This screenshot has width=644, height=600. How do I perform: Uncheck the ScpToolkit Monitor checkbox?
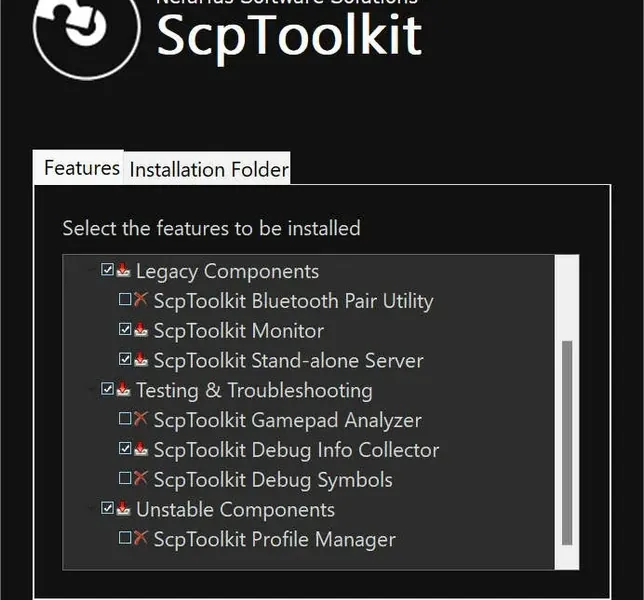click(125, 329)
